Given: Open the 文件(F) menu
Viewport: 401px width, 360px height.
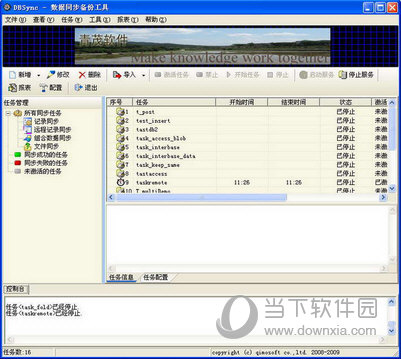Looking at the screenshot, I should [15, 20].
